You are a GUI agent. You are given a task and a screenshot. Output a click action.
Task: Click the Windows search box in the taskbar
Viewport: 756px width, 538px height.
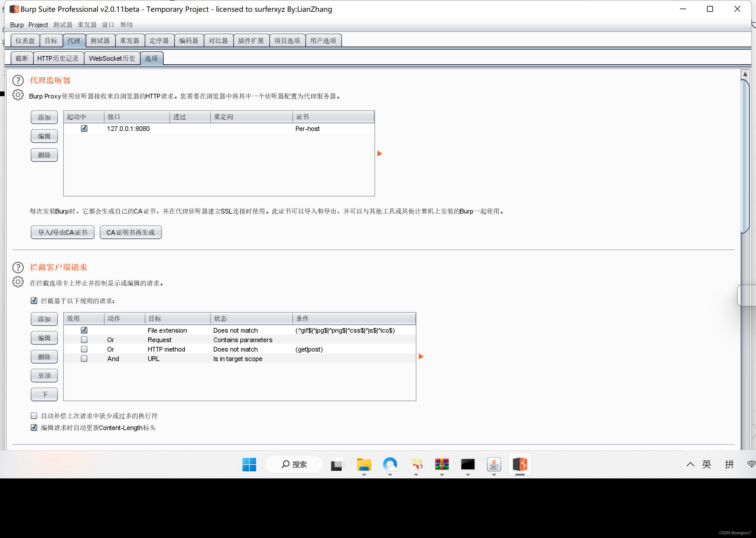point(293,465)
